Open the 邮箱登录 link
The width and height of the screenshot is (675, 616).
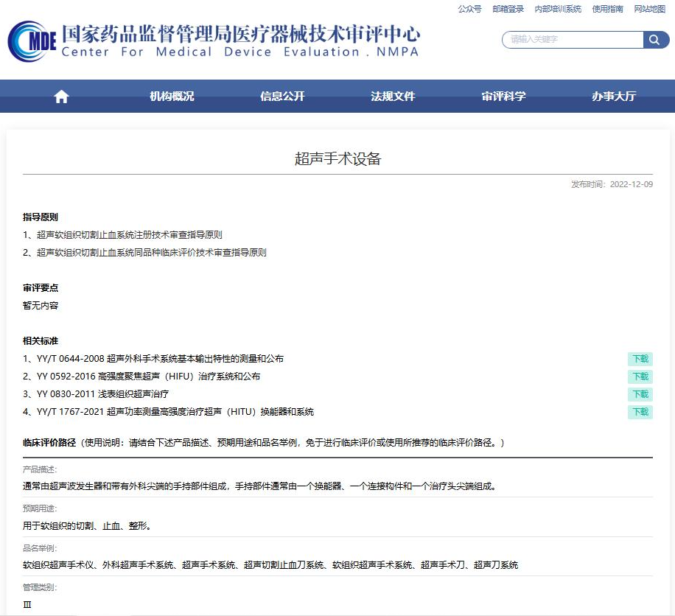point(508,9)
